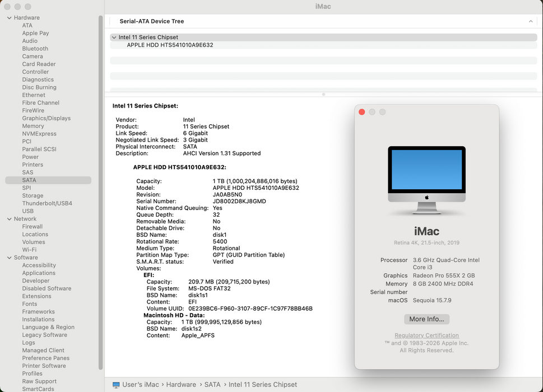The height and width of the screenshot is (392, 543).
Task: Open Language & Region info
Action: pos(48,327)
